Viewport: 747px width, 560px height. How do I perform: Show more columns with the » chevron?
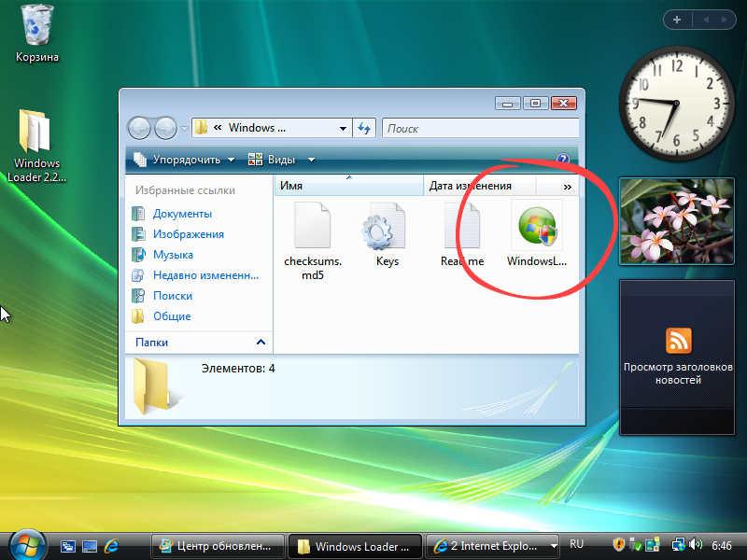pyautogui.click(x=567, y=187)
